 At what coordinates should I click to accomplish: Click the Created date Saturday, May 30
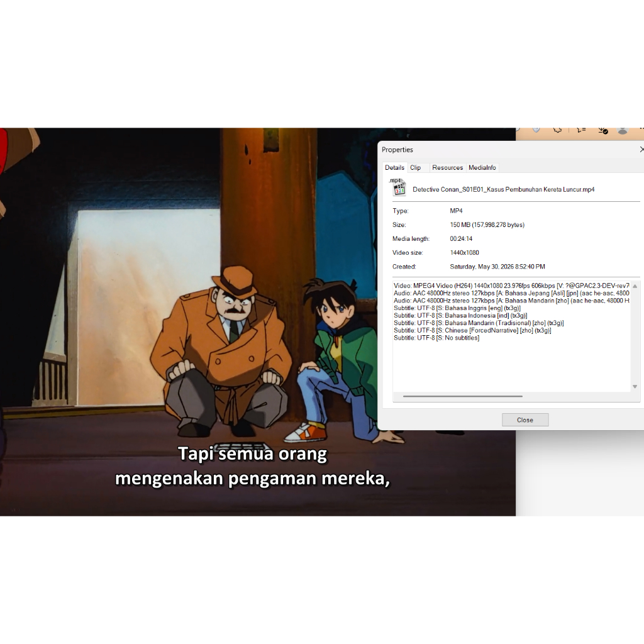point(497,267)
